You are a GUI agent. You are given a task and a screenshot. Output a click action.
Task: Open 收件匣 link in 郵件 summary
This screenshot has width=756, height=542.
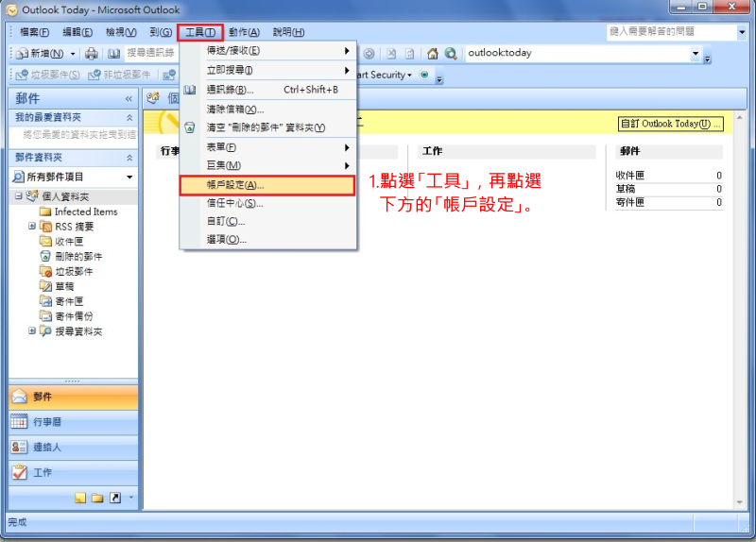point(629,175)
